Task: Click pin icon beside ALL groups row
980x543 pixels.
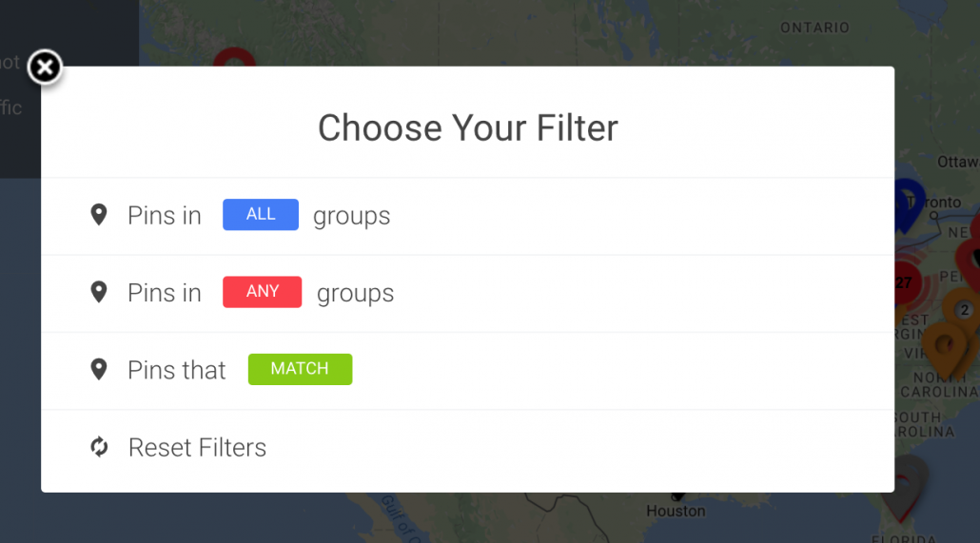Action: tap(99, 215)
